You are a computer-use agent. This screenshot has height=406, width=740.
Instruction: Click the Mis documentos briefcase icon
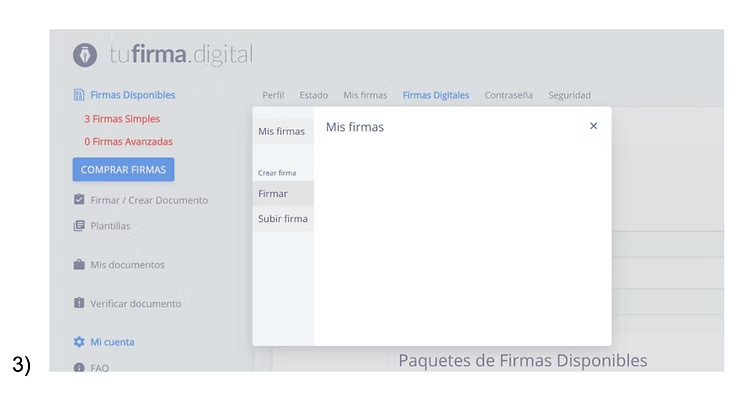pos(79,264)
